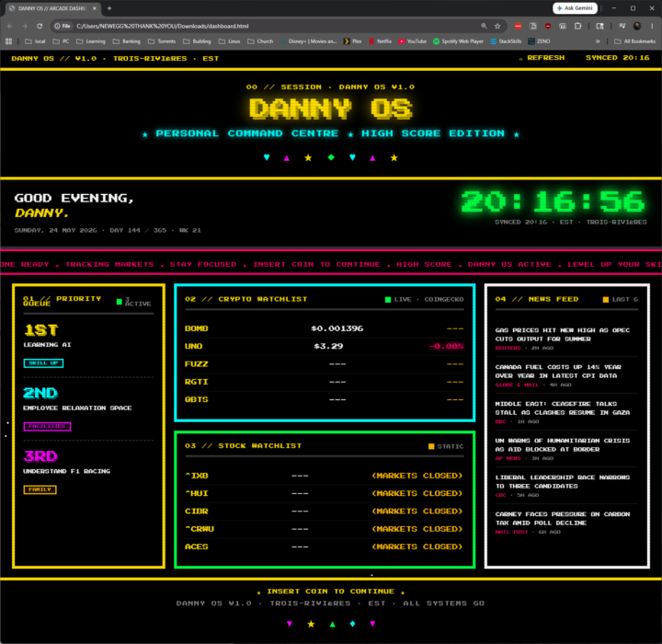Show hidden bookmarks with the double chevron
The width and height of the screenshot is (662, 644).
598,41
